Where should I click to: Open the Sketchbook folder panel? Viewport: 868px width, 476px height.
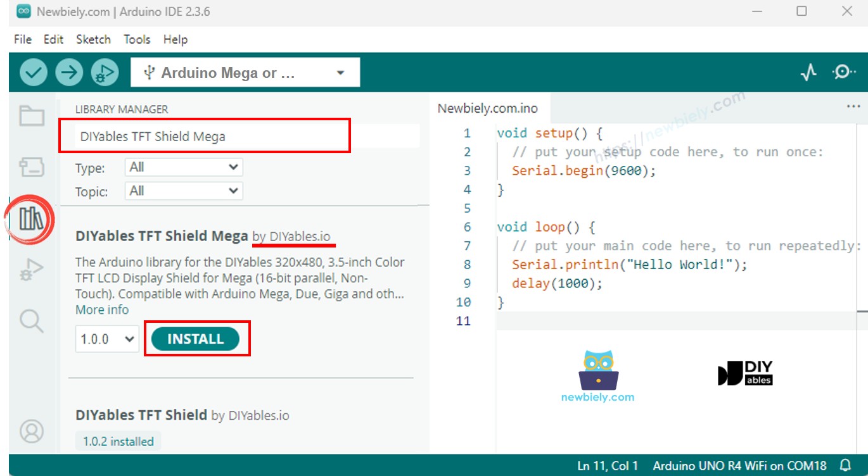(32, 116)
